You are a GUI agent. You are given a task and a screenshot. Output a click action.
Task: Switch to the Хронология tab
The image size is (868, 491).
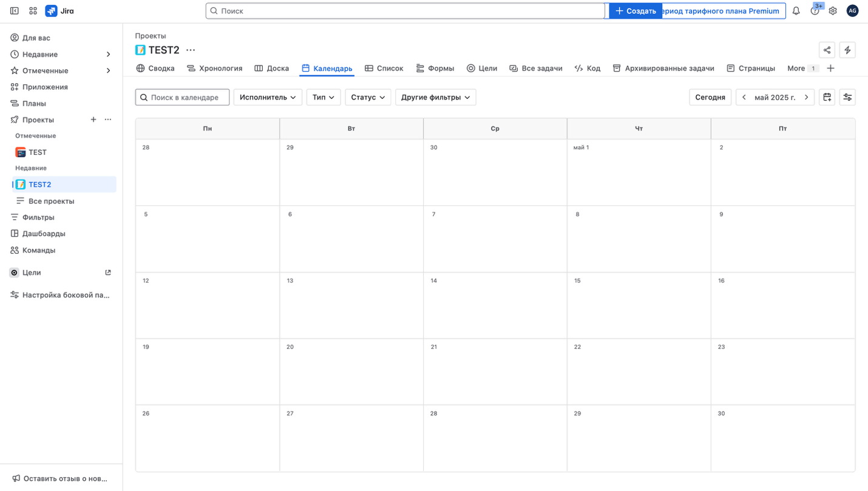pos(214,68)
